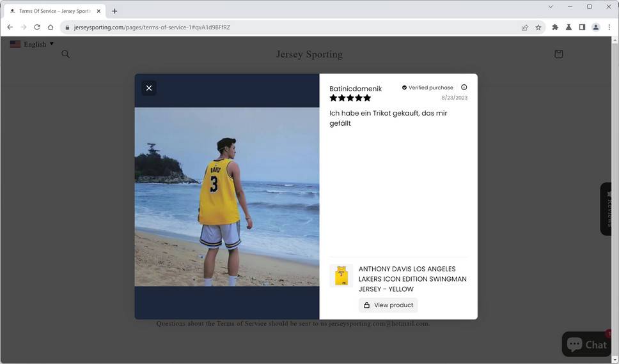The image size is (619, 364).
Task: Click the page vertical scrollbar
Action: pyautogui.click(x=615, y=199)
